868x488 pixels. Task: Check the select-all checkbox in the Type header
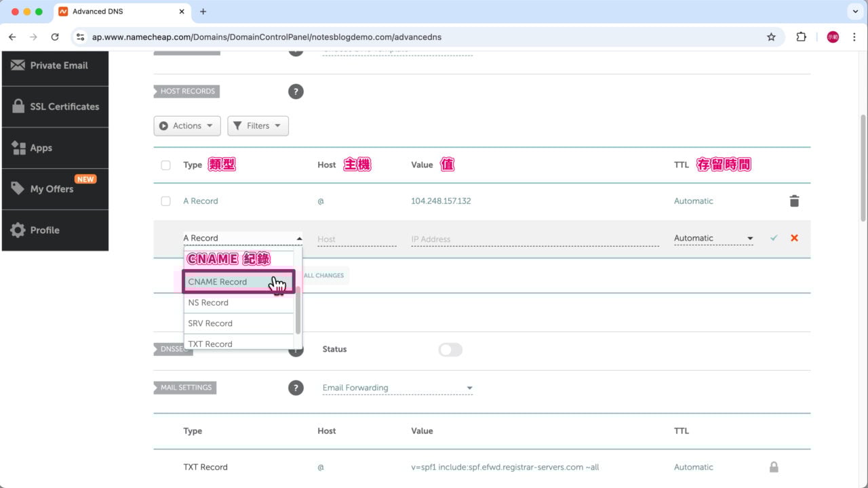165,165
